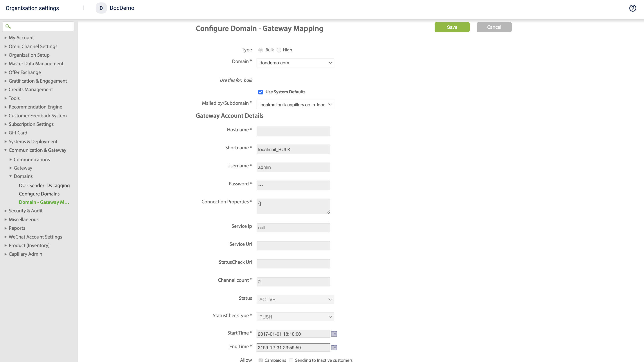644x362 pixels.
Task: Open the Mailed by/Subdomain dropdown
Action: pos(295,105)
